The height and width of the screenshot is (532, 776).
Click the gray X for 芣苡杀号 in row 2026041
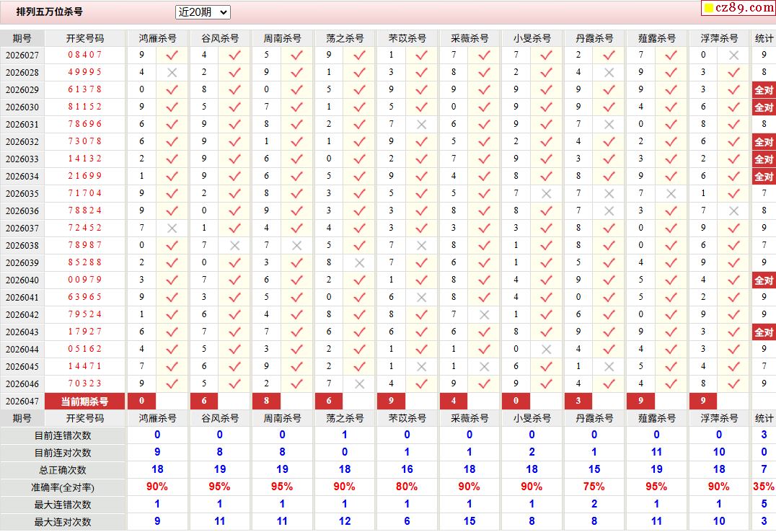click(421, 298)
